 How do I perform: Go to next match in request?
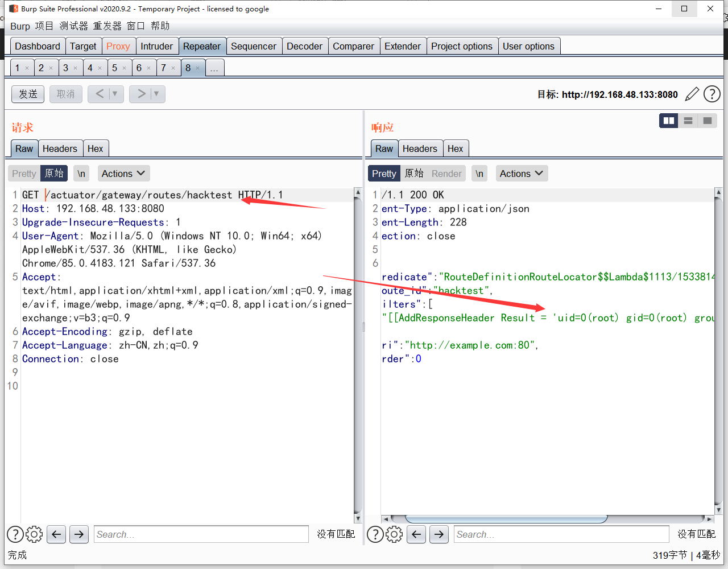point(79,534)
